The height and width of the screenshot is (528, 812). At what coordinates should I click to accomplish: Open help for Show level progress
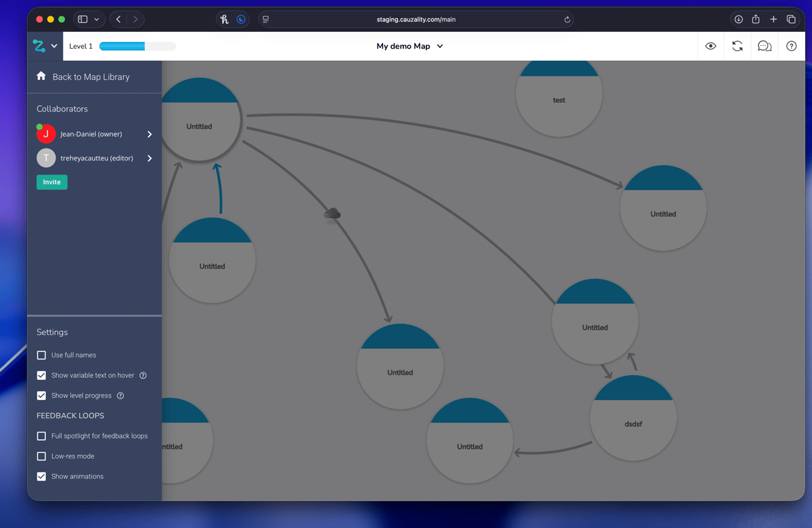tap(120, 395)
